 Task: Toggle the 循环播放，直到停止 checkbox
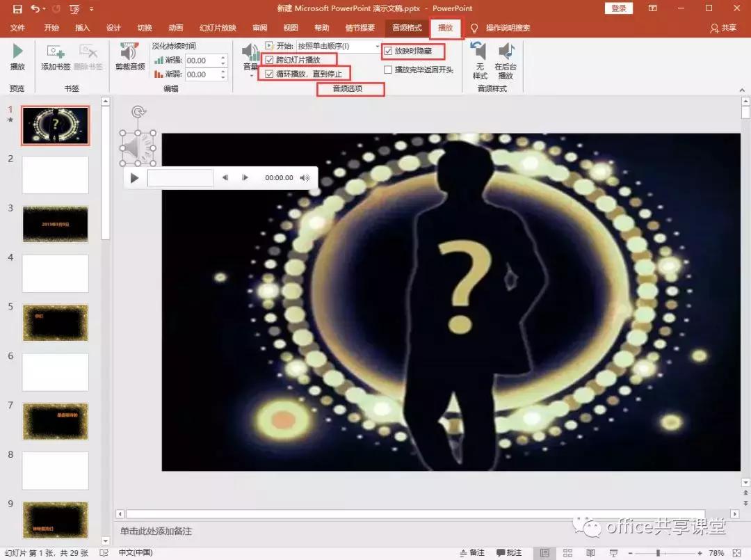coord(269,74)
